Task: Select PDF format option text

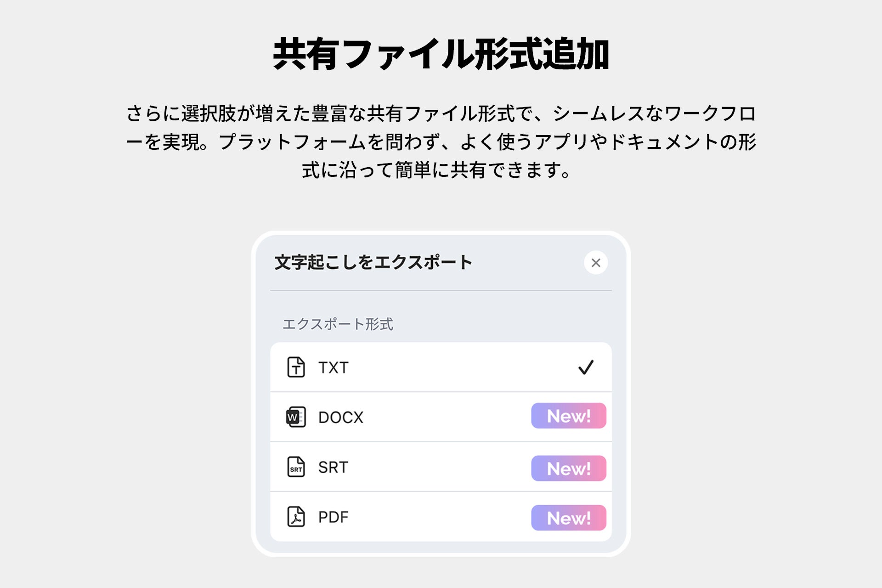Action: (x=334, y=517)
